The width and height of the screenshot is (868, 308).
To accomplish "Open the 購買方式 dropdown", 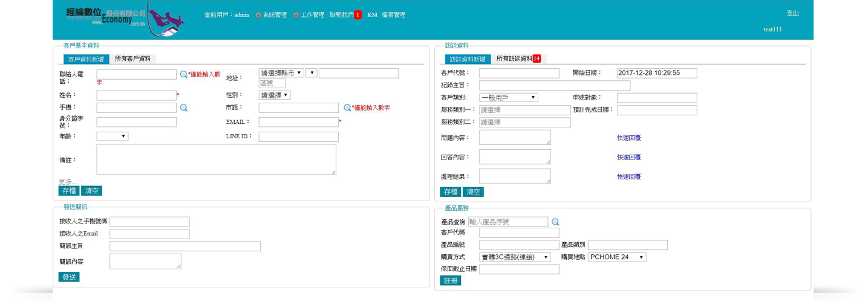I will 515,257.
